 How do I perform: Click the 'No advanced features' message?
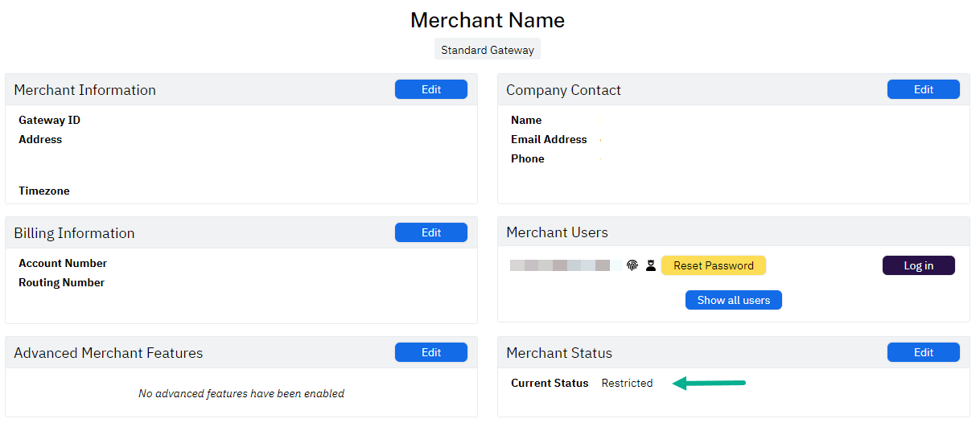coord(241,394)
